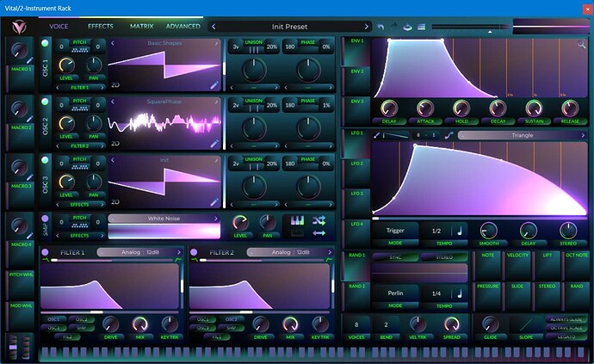The height and width of the screenshot is (364, 594).
Task: Select the LFO 2 tab
Action: tap(356, 173)
